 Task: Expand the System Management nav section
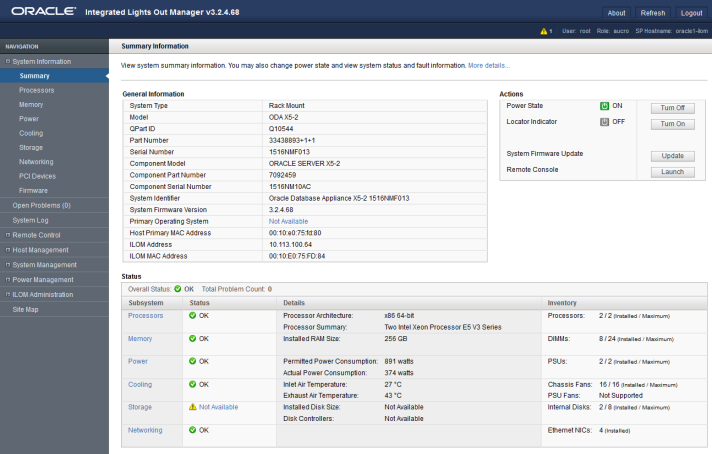pos(8,265)
